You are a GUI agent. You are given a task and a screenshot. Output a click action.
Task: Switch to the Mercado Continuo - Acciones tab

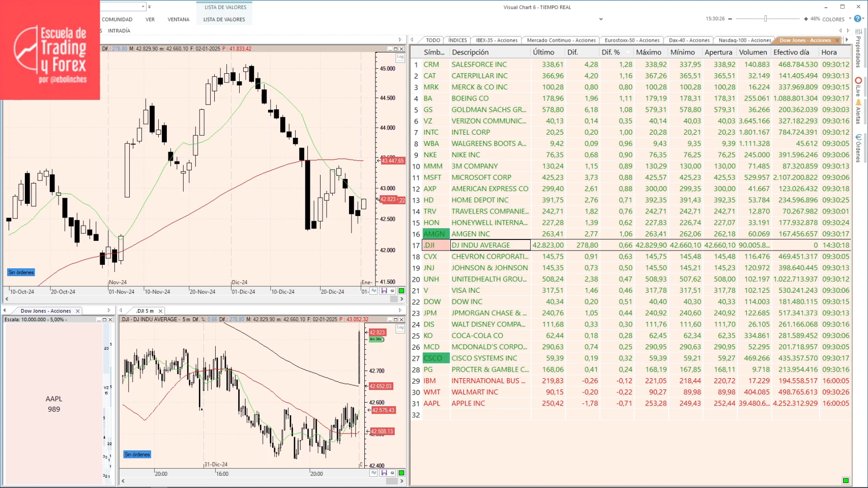click(561, 40)
